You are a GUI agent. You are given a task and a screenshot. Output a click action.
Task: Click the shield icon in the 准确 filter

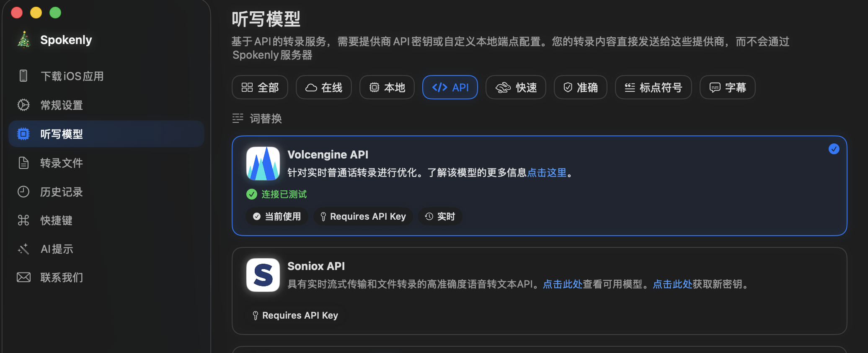tap(568, 87)
